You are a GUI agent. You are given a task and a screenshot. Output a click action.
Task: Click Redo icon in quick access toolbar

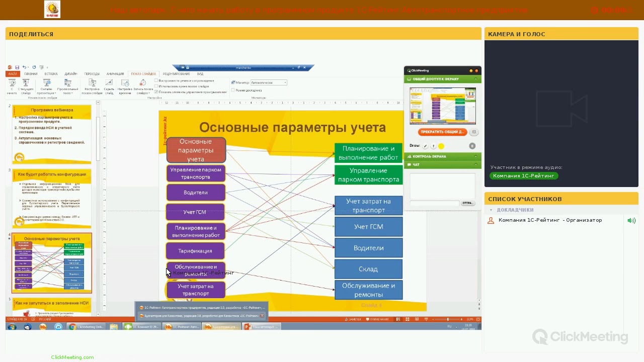[34, 67]
